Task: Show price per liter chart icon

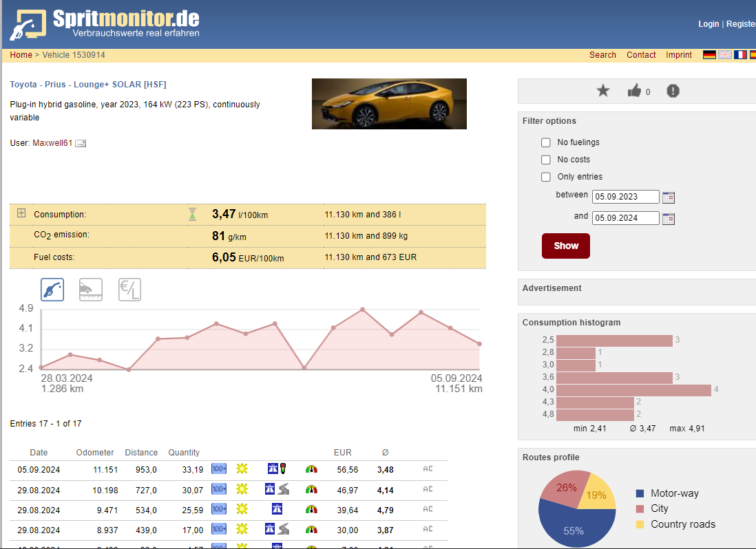Action: coord(129,290)
